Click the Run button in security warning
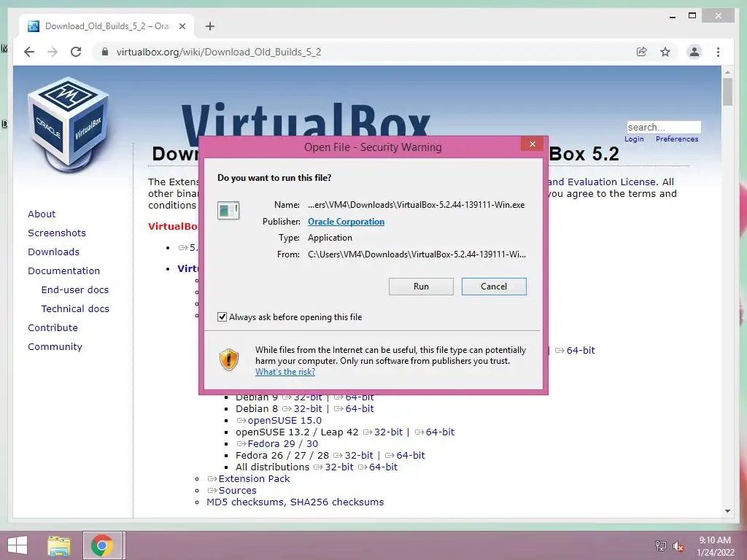747x560 pixels. 421,287
